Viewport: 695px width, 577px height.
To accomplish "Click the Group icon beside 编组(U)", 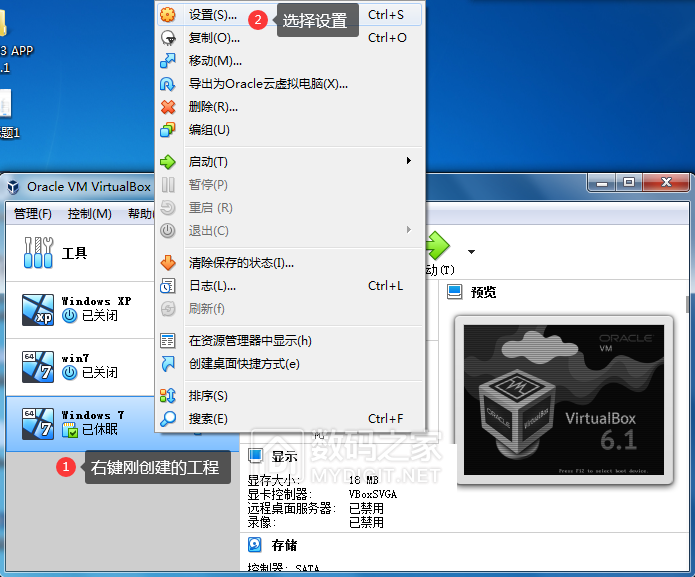I will pos(168,130).
